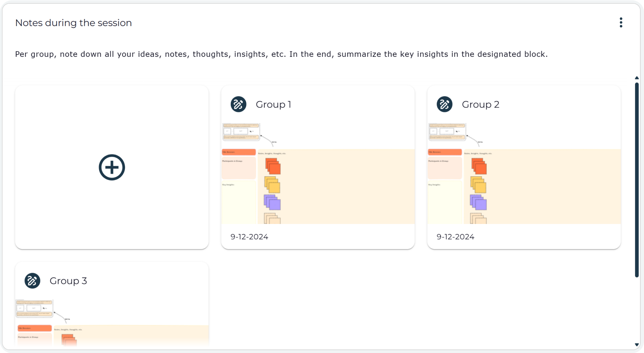This screenshot has width=644, height=353.
Task: Click the scrollbar up arrow
Action: (637, 78)
